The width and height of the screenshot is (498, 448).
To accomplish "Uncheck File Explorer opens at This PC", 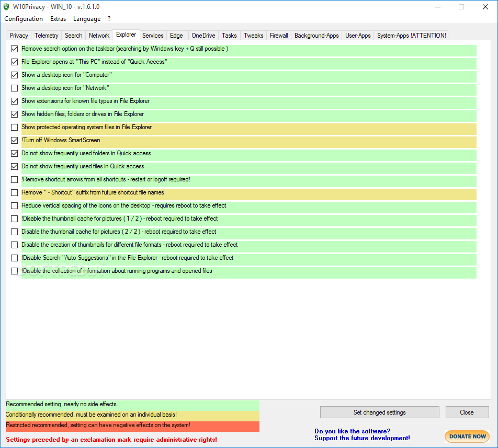I will pos(14,62).
